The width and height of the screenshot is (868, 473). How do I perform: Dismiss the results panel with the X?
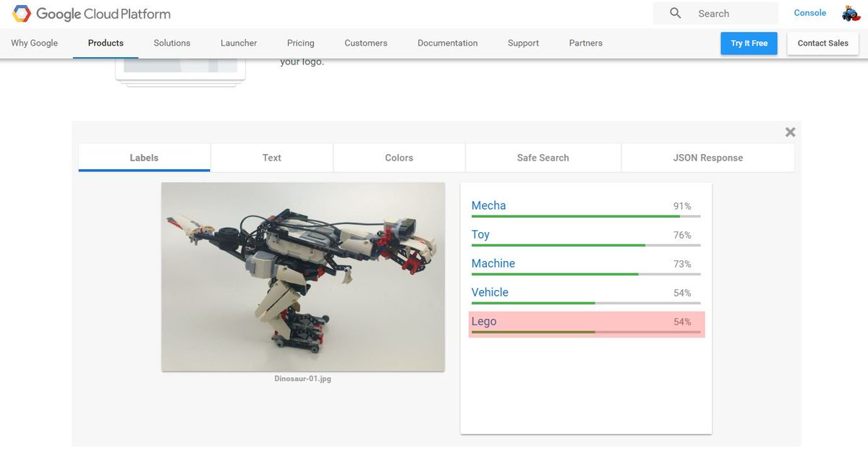789,132
